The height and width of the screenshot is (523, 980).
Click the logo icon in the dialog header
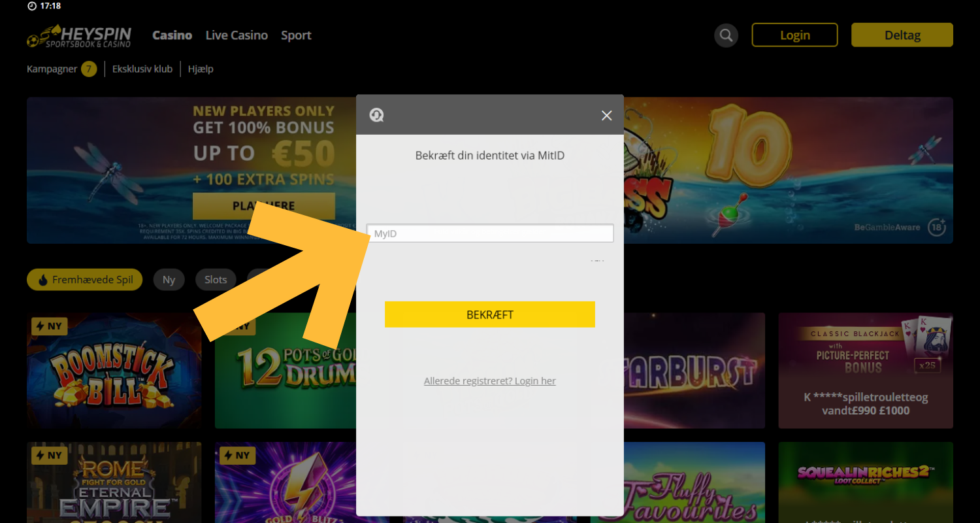pyautogui.click(x=376, y=116)
